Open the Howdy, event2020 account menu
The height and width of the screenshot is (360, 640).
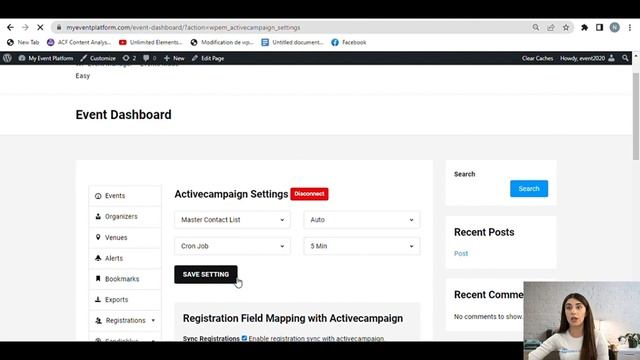coord(587,58)
